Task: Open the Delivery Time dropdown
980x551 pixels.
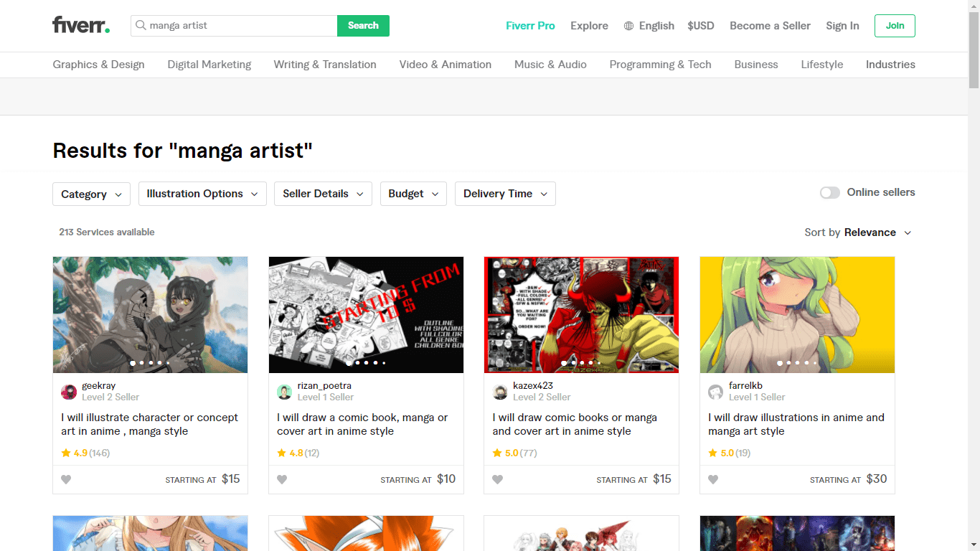Action: point(505,194)
